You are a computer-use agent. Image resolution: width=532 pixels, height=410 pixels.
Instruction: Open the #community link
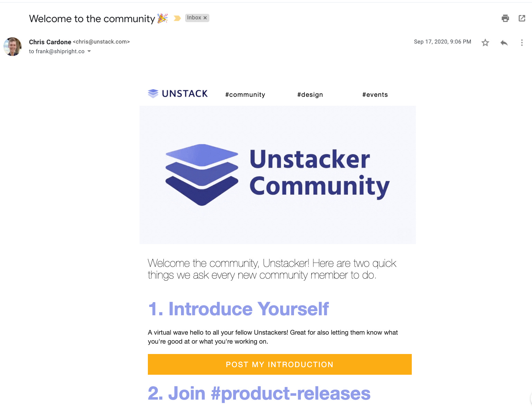tap(245, 95)
